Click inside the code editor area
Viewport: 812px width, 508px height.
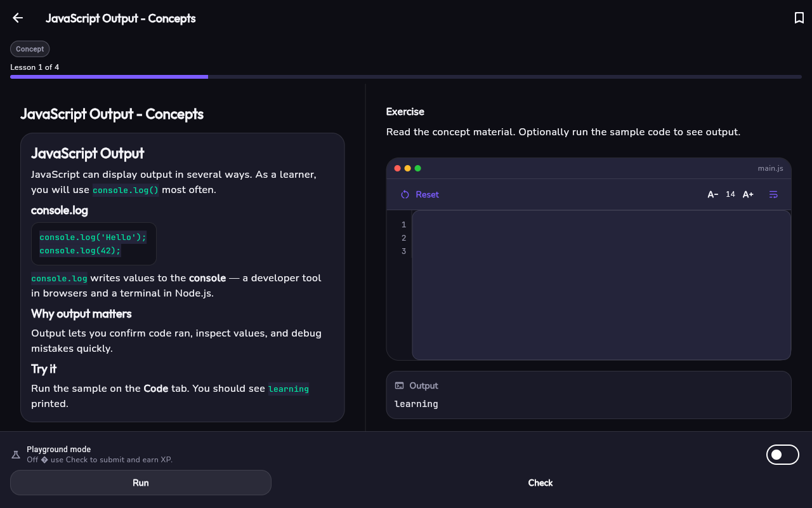tap(601, 285)
